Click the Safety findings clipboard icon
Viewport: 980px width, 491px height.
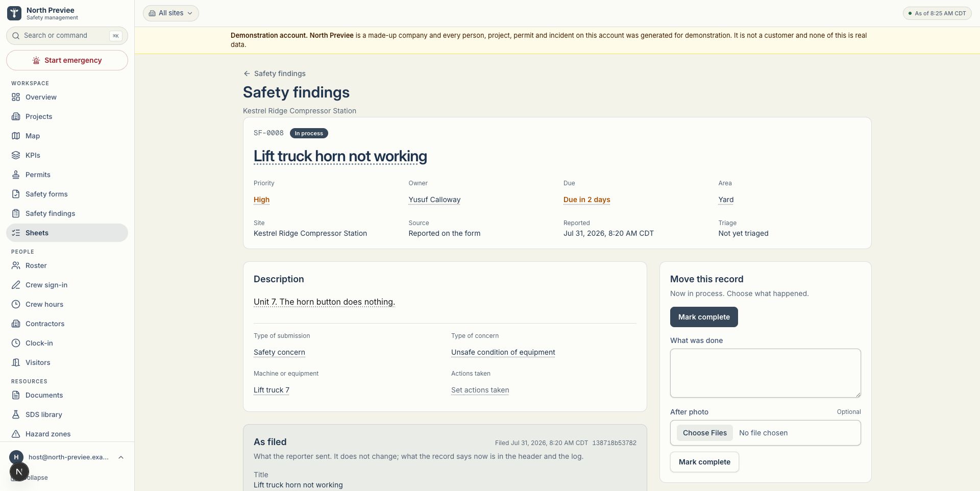coord(16,213)
